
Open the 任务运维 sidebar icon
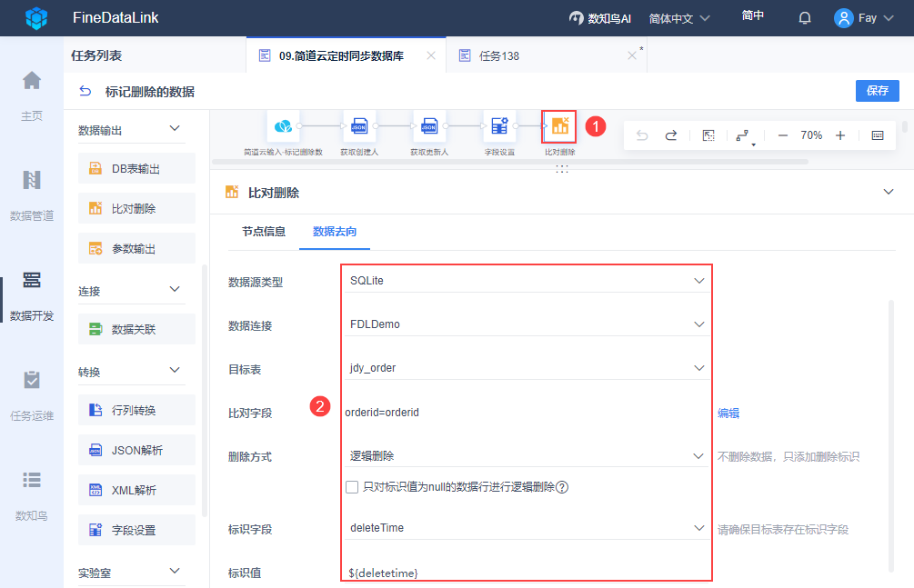point(32,380)
